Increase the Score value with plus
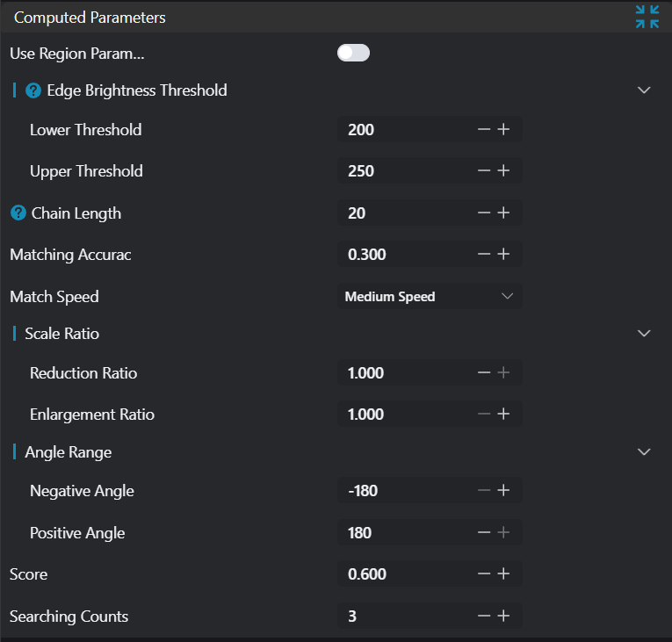 (x=503, y=574)
